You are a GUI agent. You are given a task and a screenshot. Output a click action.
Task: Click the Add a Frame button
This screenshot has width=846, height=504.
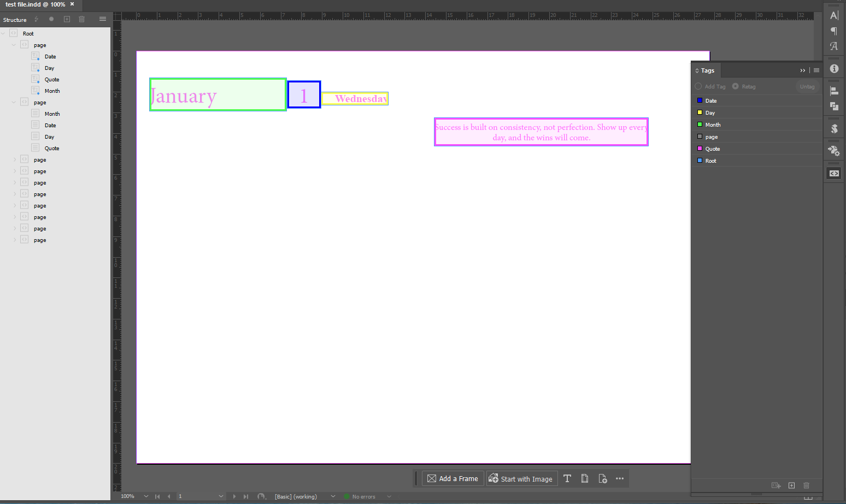coord(453,478)
